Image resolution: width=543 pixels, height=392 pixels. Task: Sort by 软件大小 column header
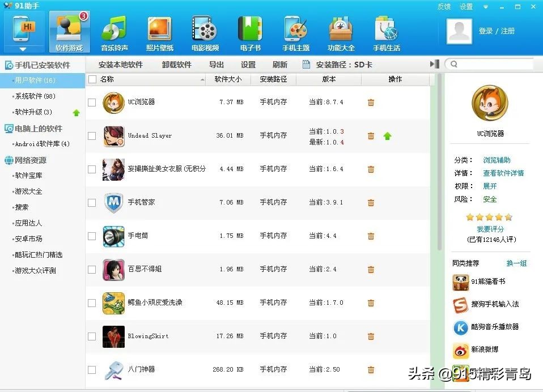click(x=228, y=79)
